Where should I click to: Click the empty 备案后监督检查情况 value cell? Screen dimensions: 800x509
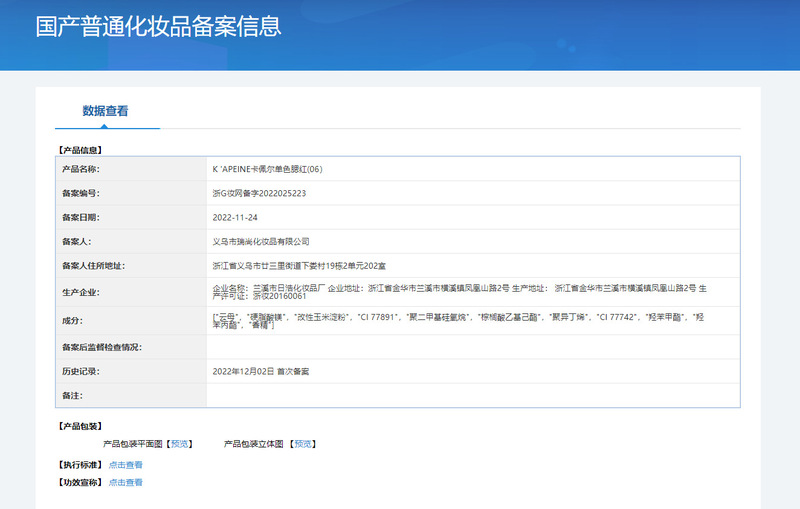point(472,347)
